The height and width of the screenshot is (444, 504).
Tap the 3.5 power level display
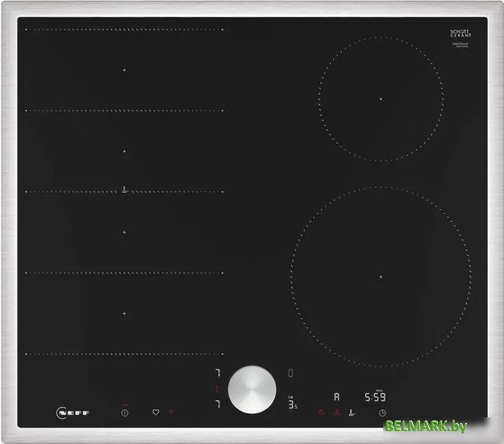(x=293, y=404)
